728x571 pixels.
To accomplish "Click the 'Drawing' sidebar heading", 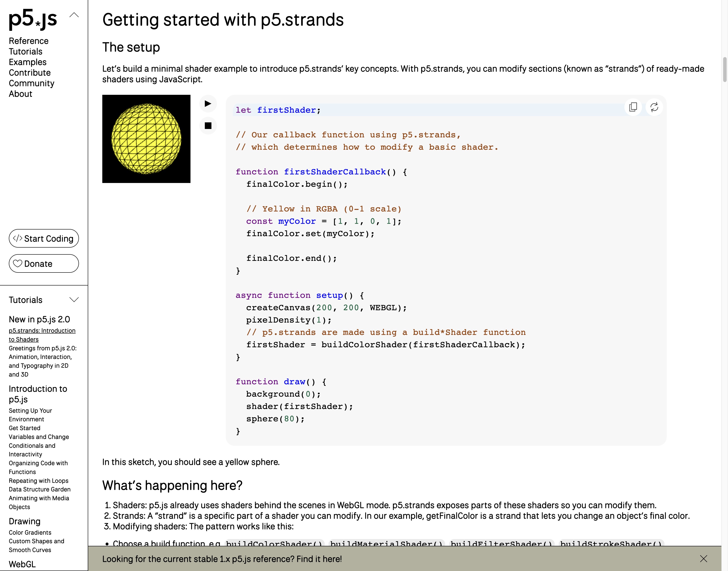I will (x=24, y=521).
